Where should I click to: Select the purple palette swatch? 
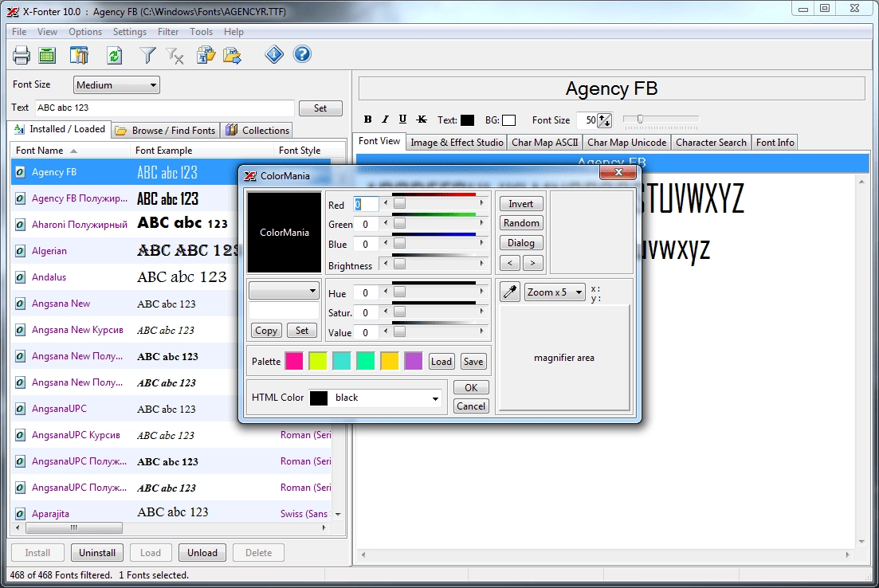tap(413, 361)
